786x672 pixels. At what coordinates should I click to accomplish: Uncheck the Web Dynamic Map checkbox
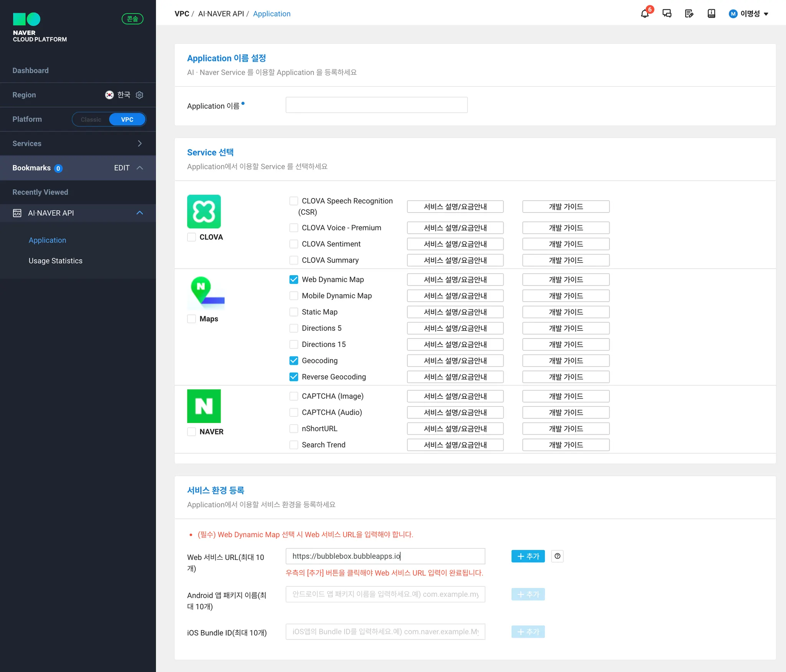pos(294,279)
